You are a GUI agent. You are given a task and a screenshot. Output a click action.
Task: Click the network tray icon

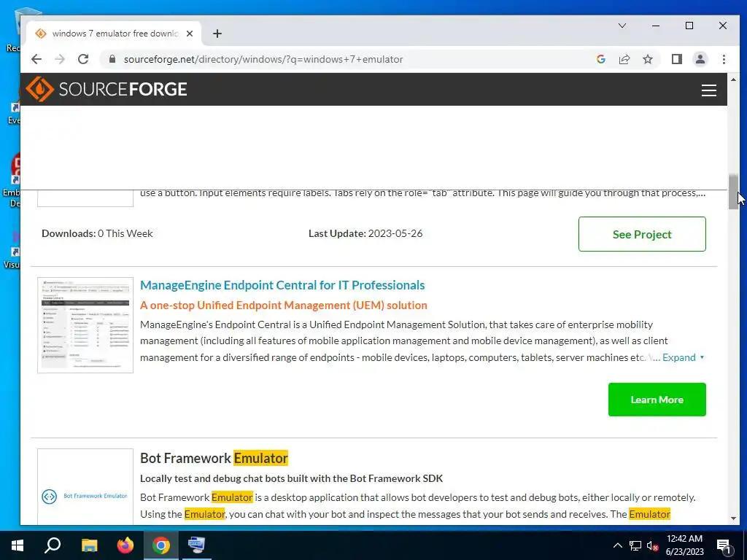pos(635,545)
